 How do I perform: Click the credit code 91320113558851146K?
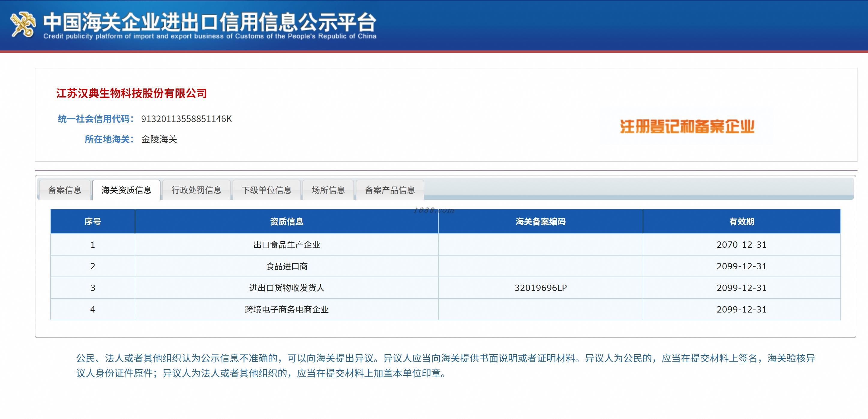coord(186,119)
